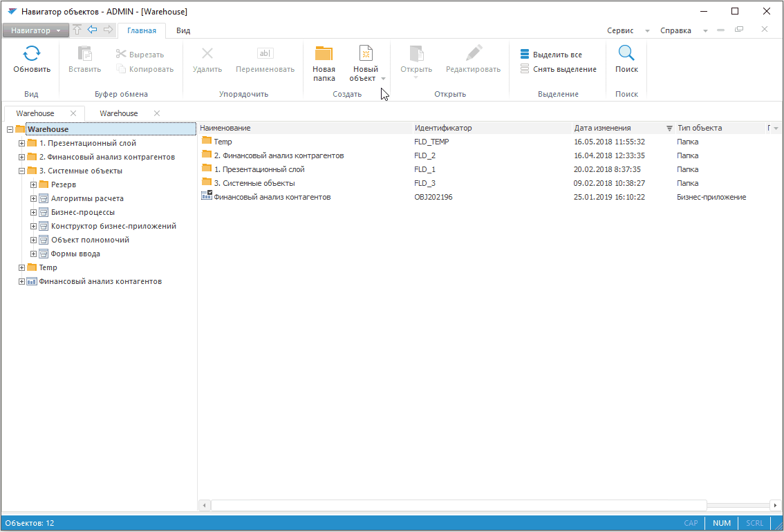This screenshot has height=532, width=784.
Task: Click Формы ввода tree icon
Action: coord(44,254)
